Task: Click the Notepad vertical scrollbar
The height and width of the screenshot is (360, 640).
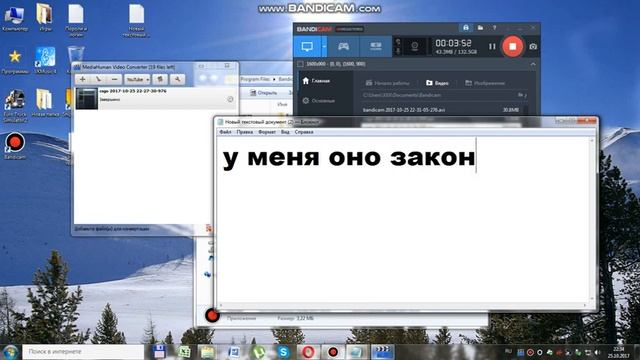Action: 592,220
